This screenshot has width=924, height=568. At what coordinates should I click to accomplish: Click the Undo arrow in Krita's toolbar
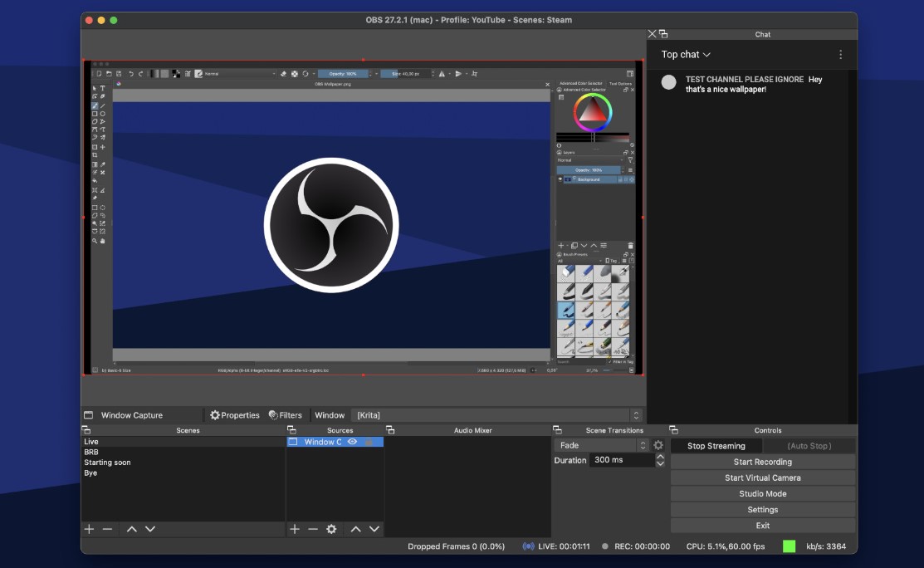point(131,73)
